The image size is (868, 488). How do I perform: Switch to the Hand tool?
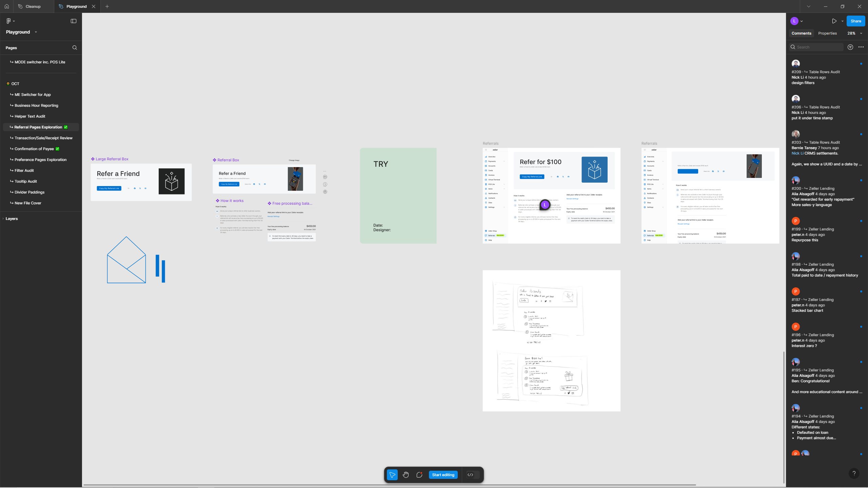[406, 475]
